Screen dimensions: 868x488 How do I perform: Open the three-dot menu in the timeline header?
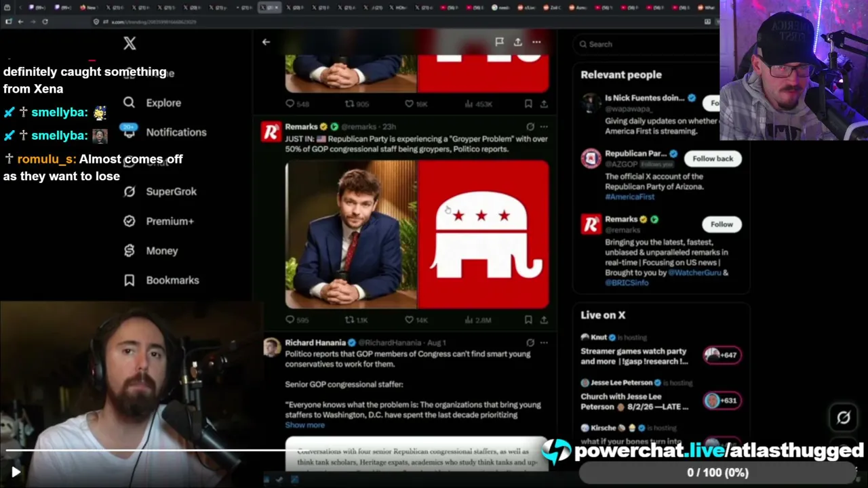(536, 42)
